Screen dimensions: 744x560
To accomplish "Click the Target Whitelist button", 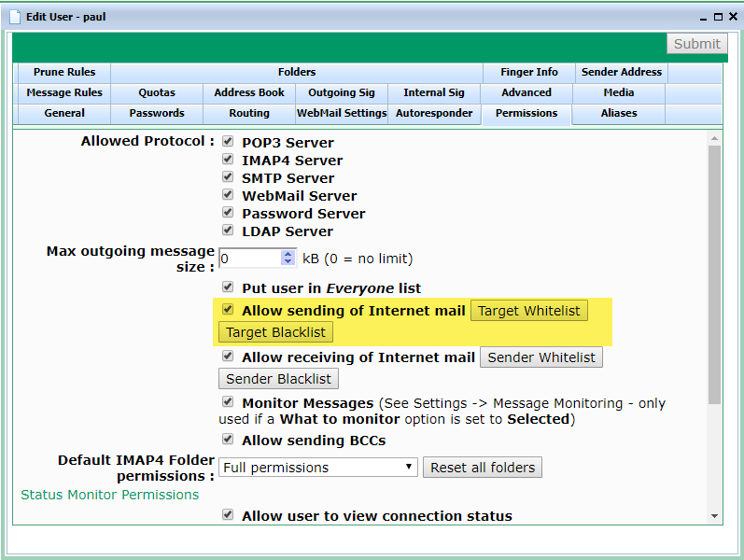I will click(529, 311).
